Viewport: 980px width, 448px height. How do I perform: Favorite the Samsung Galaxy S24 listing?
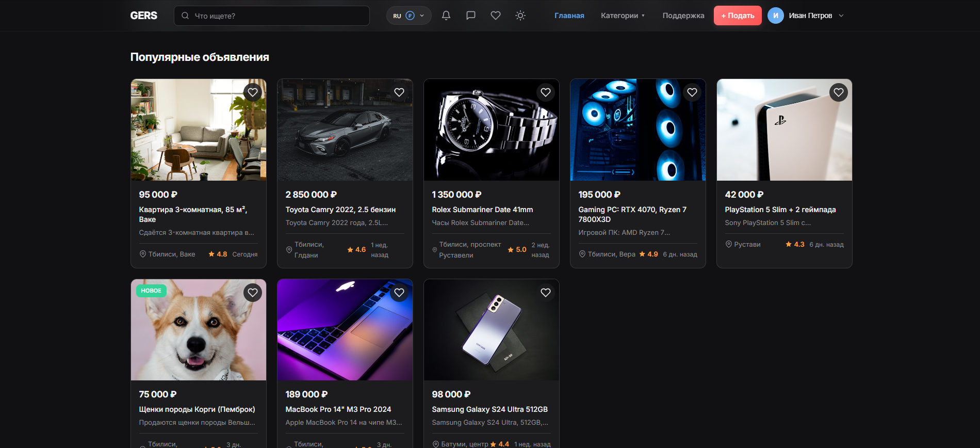(546, 293)
